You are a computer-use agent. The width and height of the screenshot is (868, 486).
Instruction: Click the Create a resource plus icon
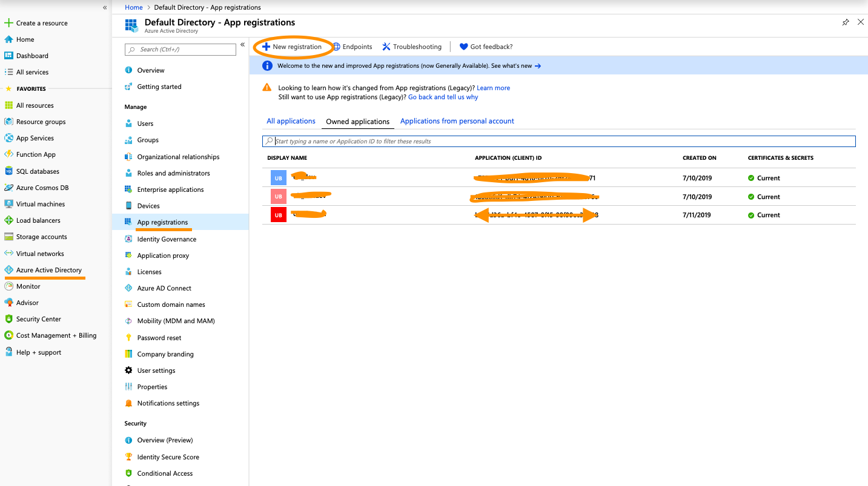click(x=8, y=23)
